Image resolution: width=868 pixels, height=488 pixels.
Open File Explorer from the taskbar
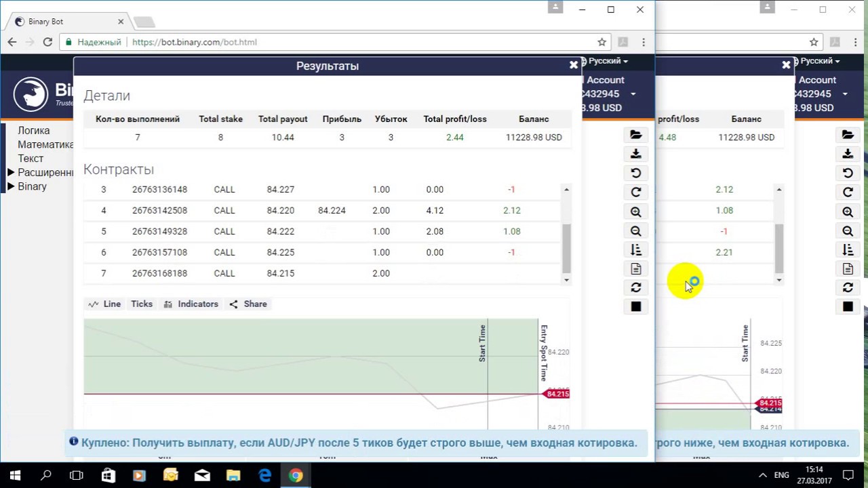[x=233, y=476]
